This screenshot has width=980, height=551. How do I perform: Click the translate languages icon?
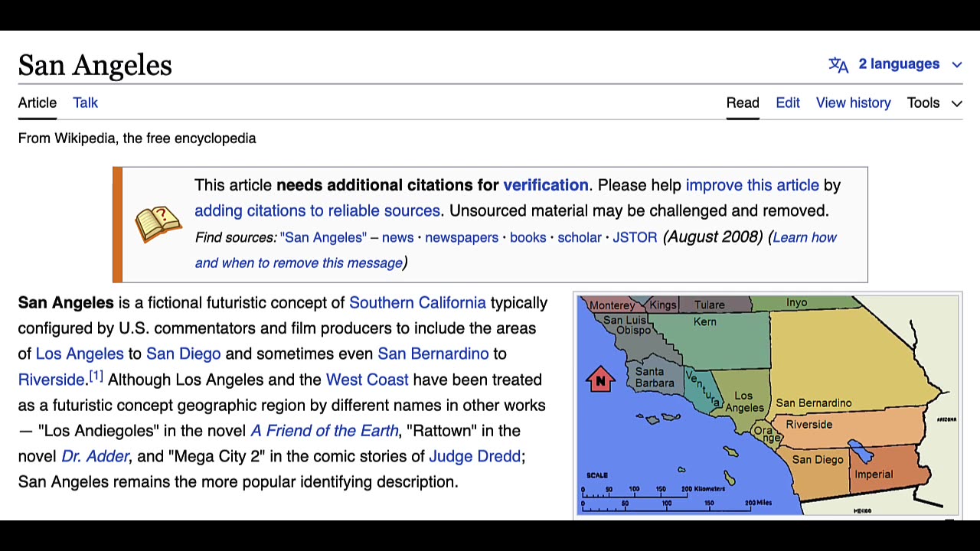[x=838, y=65]
